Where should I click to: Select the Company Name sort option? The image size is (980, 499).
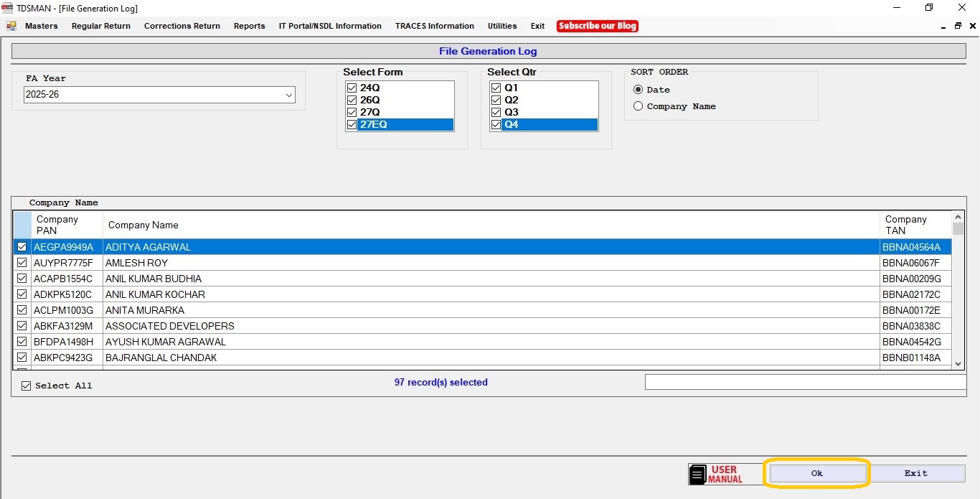coord(638,106)
